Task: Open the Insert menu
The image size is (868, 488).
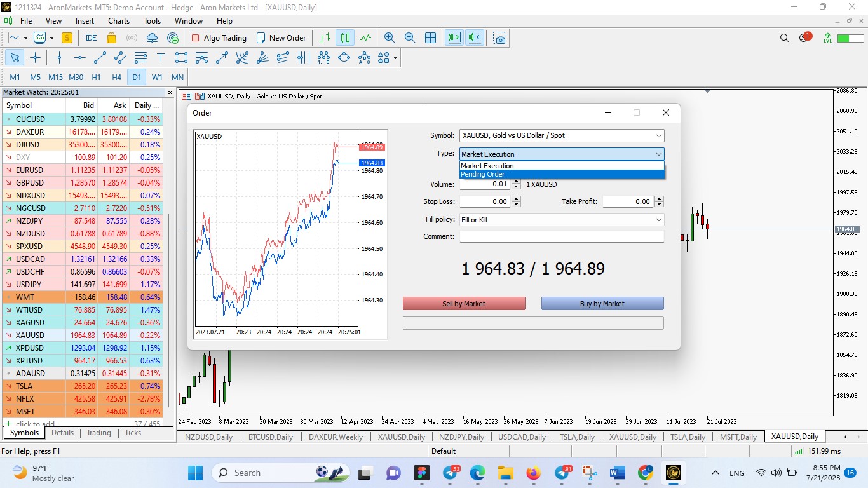Action: tap(85, 21)
